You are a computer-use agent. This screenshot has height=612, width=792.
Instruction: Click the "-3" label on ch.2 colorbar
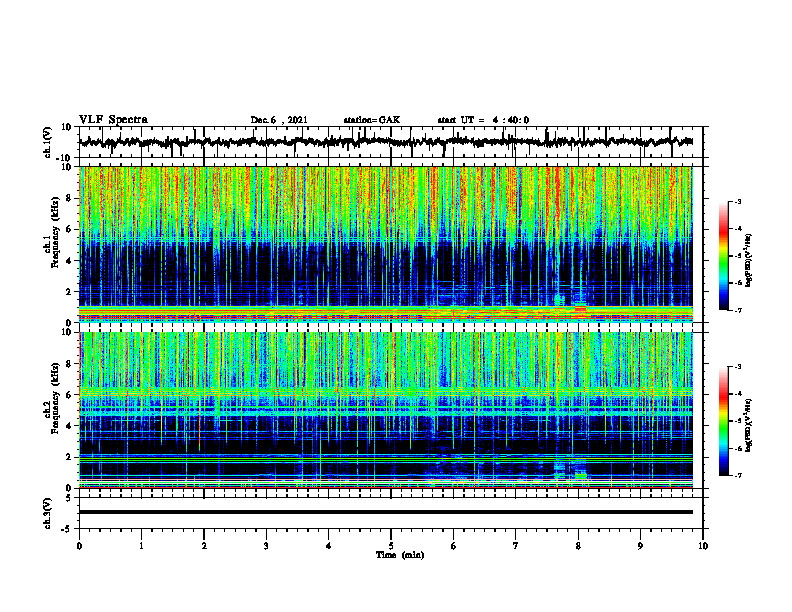(x=737, y=367)
